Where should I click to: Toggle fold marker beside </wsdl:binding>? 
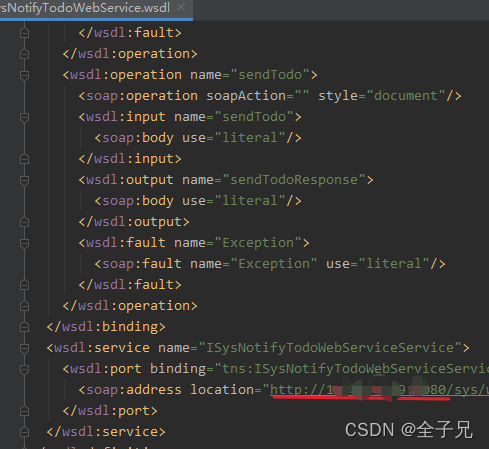24,327
